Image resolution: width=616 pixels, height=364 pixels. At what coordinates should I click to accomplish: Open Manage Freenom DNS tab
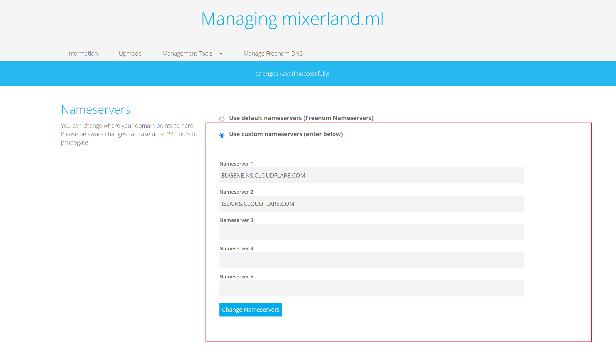(273, 53)
